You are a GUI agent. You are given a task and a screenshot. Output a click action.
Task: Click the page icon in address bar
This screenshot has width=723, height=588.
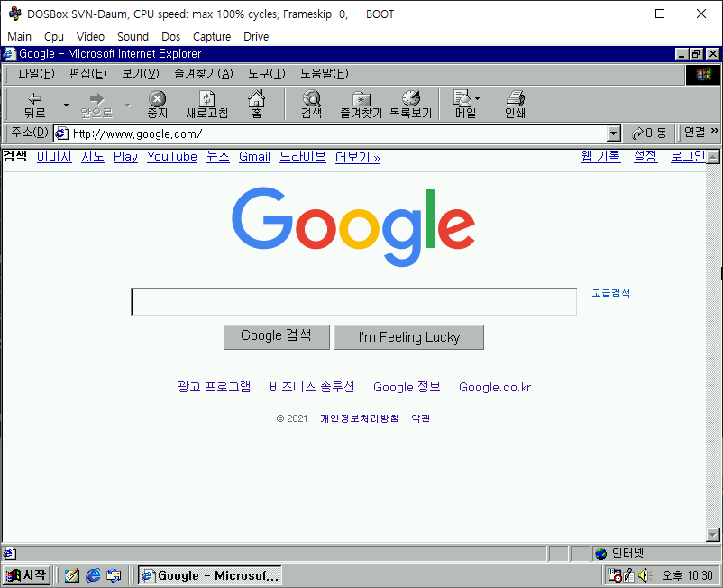point(62,133)
